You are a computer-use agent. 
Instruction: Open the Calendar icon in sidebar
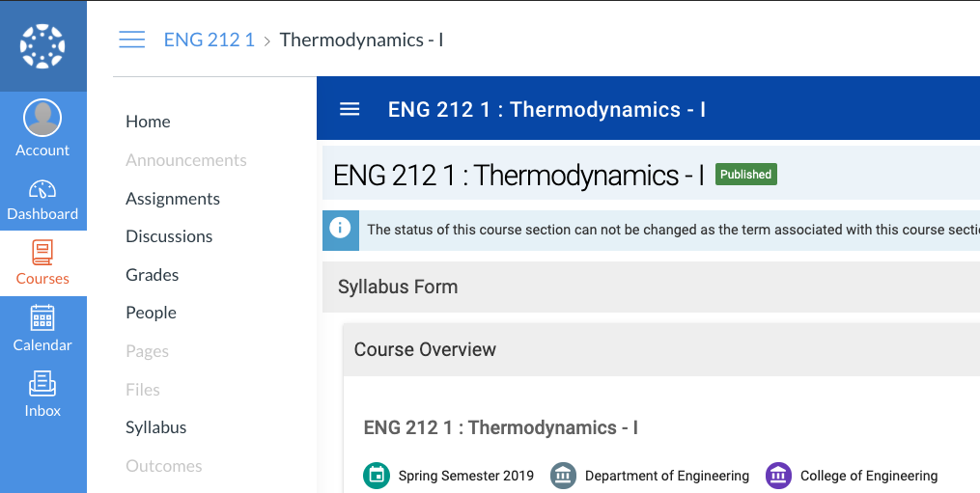[42, 318]
